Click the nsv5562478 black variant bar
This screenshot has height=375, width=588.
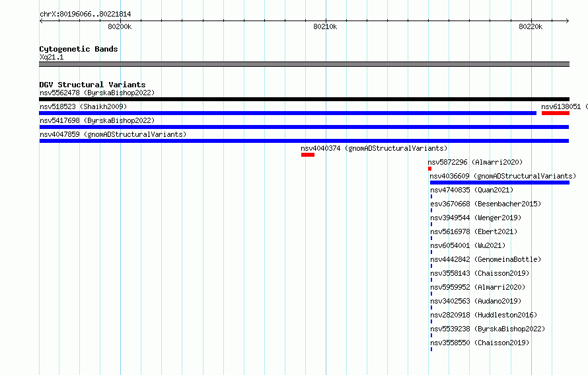point(304,99)
